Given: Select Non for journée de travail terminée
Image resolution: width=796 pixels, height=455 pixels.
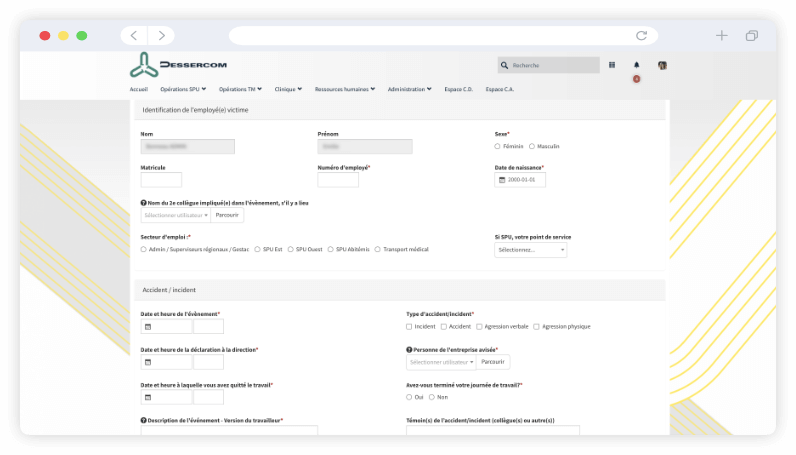Looking at the screenshot, I should click(432, 397).
